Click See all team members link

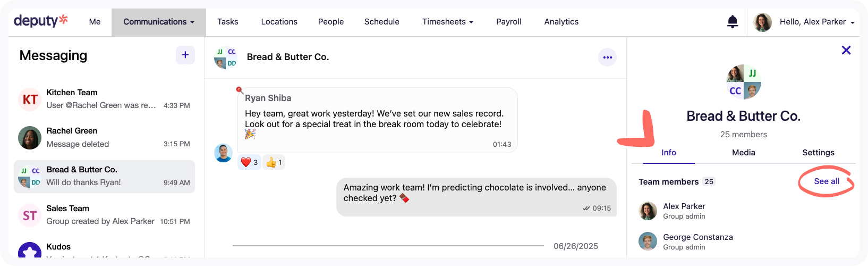(x=827, y=181)
